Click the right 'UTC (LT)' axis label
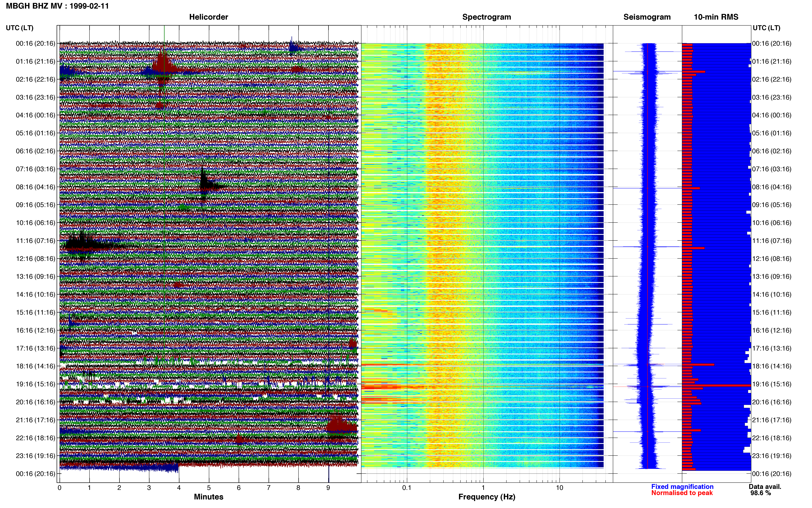This screenshot has height=508, width=812. (x=766, y=28)
